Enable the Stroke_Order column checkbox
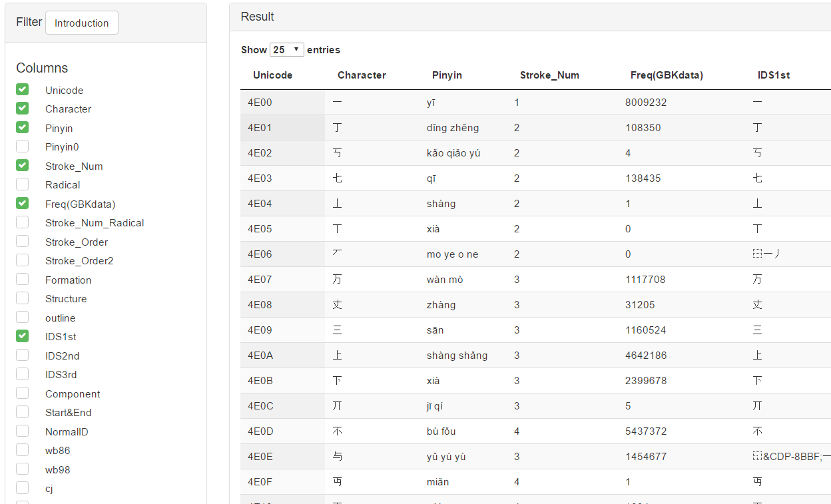 (23, 242)
